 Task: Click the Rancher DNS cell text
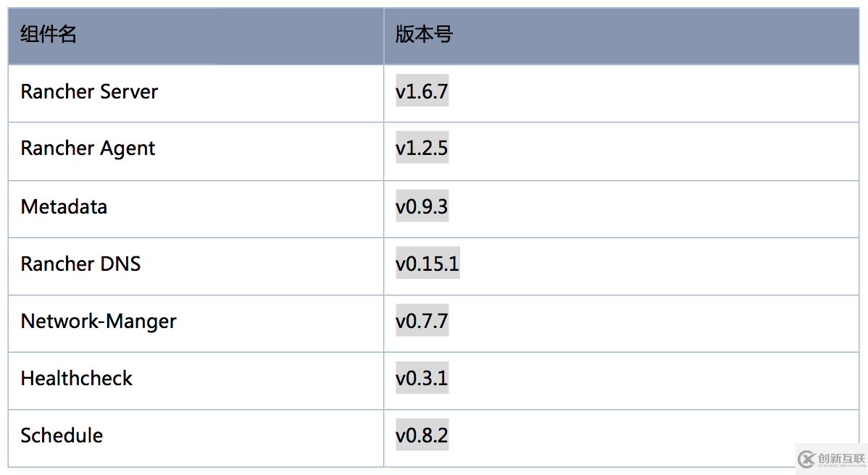pyautogui.click(x=80, y=264)
